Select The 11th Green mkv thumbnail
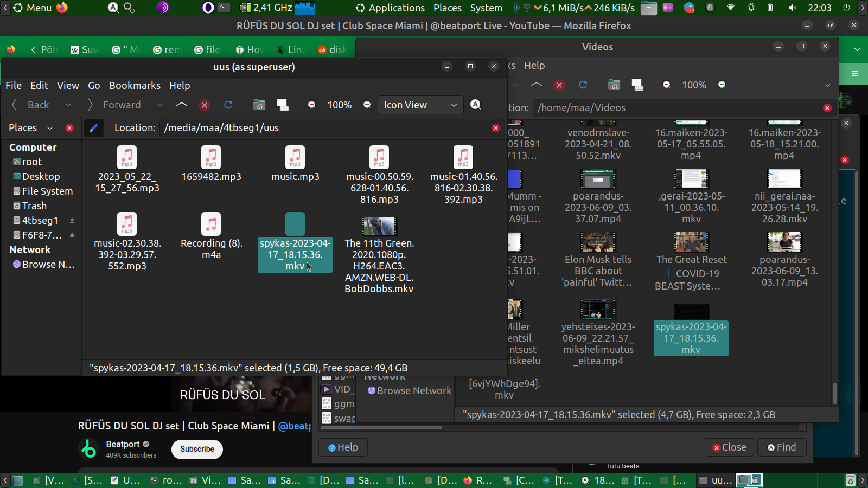The width and height of the screenshot is (868, 488). pos(379,226)
